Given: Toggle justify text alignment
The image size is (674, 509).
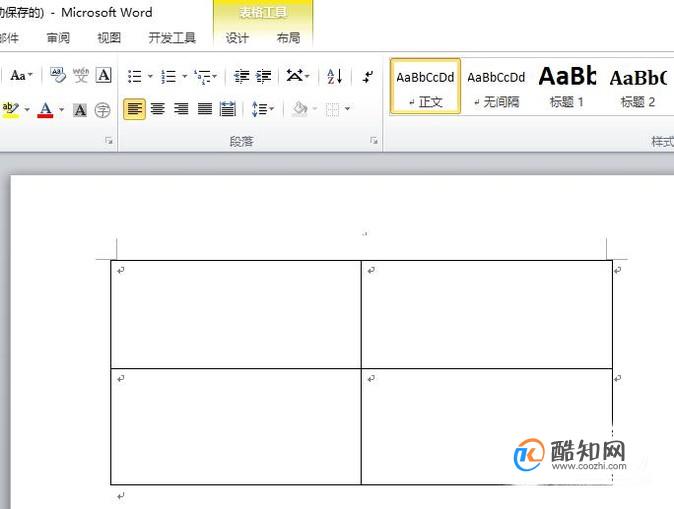Looking at the screenshot, I should (205, 109).
